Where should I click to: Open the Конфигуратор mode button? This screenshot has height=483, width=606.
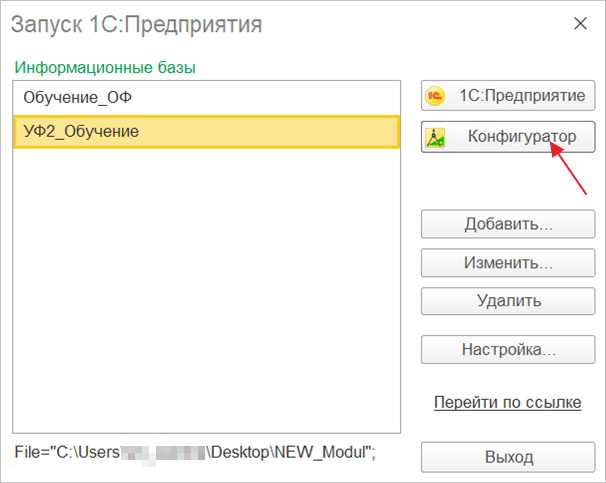(508, 136)
